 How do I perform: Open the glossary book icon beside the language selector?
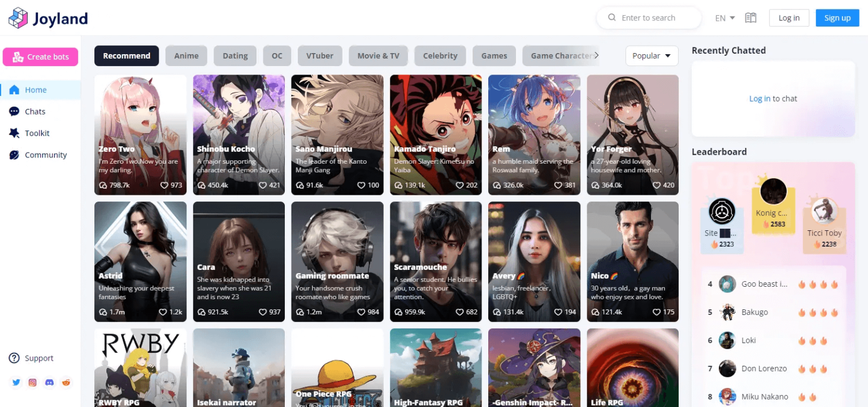coord(750,17)
